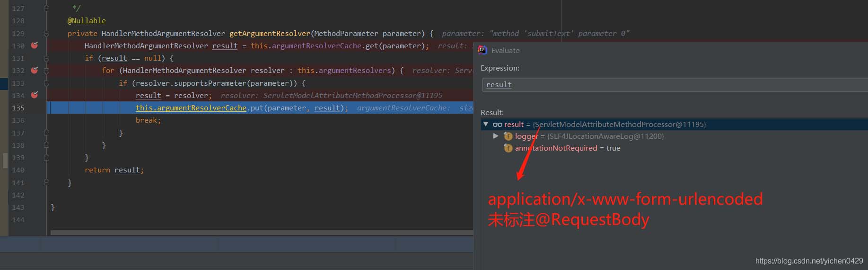Click line number 135 in the gutter
The image size is (868, 270).
point(18,108)
